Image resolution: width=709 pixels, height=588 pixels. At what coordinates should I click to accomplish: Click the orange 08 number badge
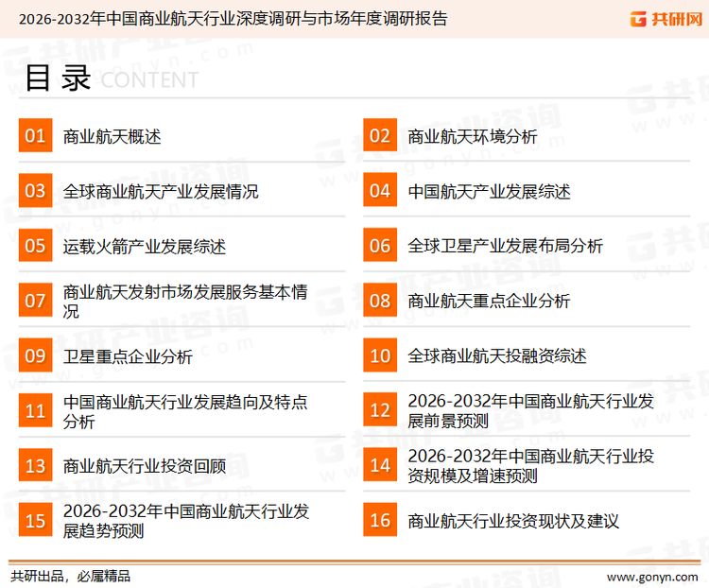click(380, 301)
